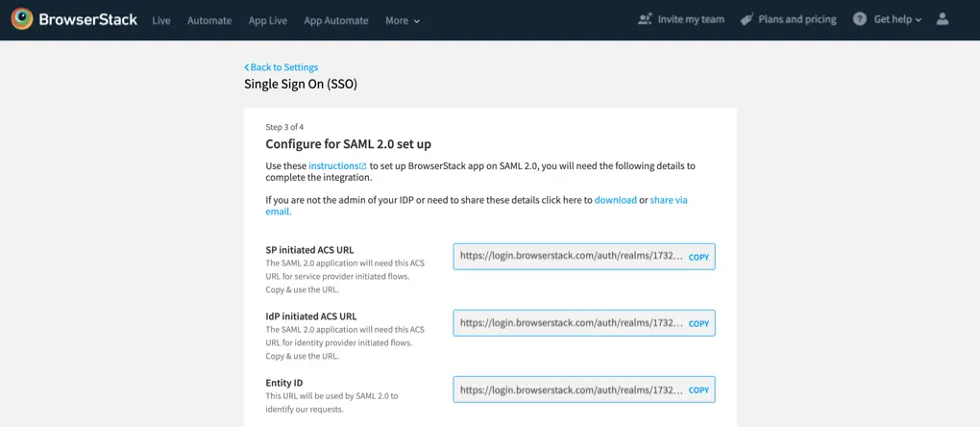Image resolution: width=980 pixels, height=427 pixels.
Task: Click the external link icon beside instructions
Action: (362, 166)
